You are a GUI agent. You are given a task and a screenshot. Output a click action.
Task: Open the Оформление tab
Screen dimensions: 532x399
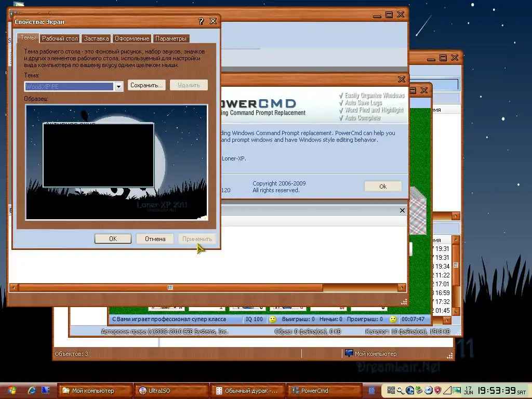coord(132,38)
